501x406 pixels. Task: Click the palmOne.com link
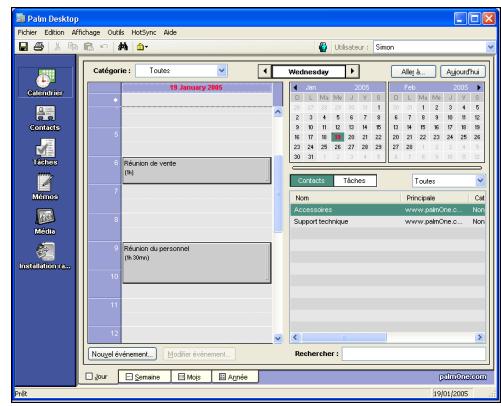(463, 377)
